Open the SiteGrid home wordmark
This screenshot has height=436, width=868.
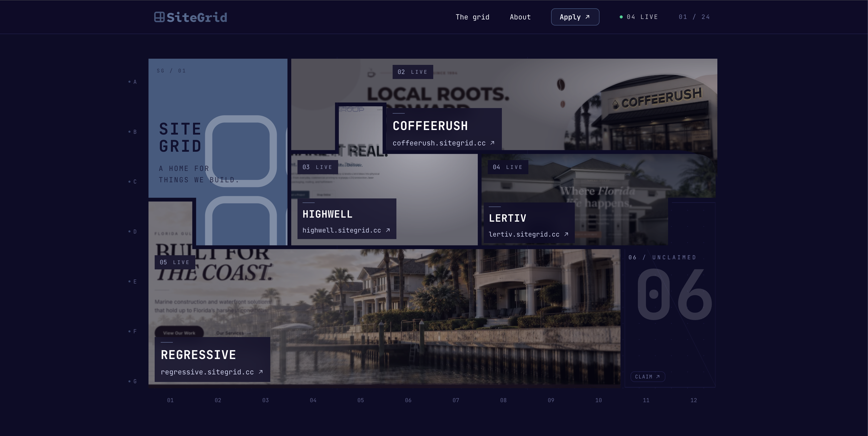(x=197, y=17)
